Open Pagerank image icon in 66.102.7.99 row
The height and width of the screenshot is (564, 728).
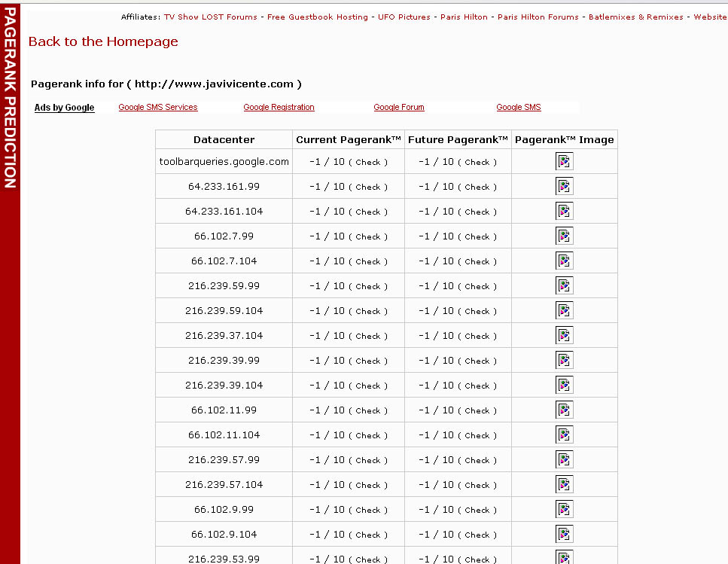pyautogui.click(x=564, y=236)
